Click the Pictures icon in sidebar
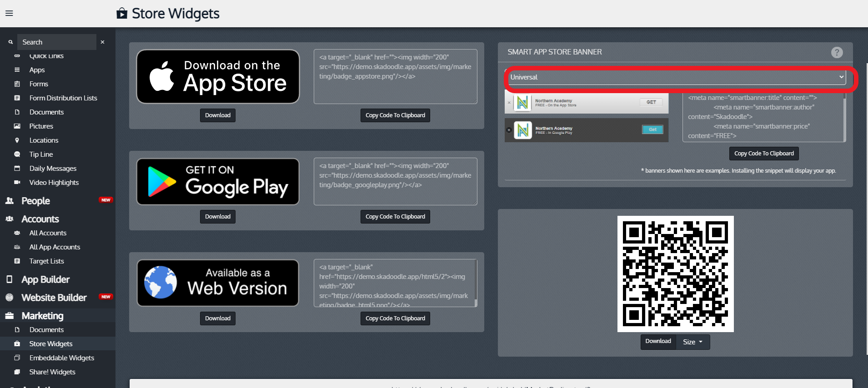Viewport: 868px width, 388px height. tap(17, 126)
